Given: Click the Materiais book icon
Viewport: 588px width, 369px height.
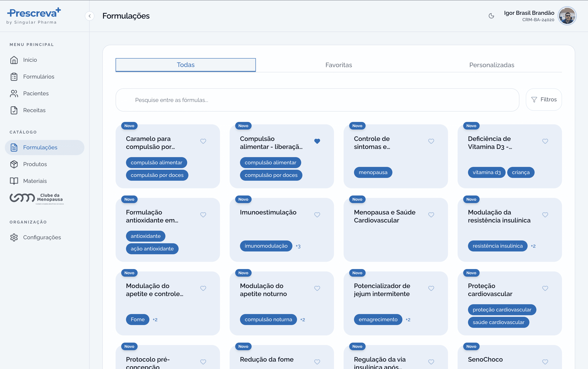Looking at the screenshot, I should click(x=14, y=181).
